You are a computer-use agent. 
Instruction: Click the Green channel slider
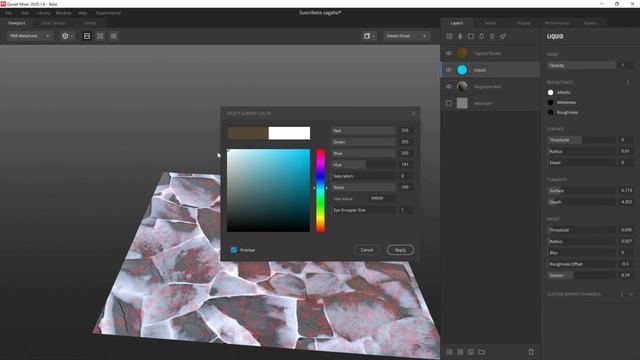pyautogui.click(x=363, y=142)
